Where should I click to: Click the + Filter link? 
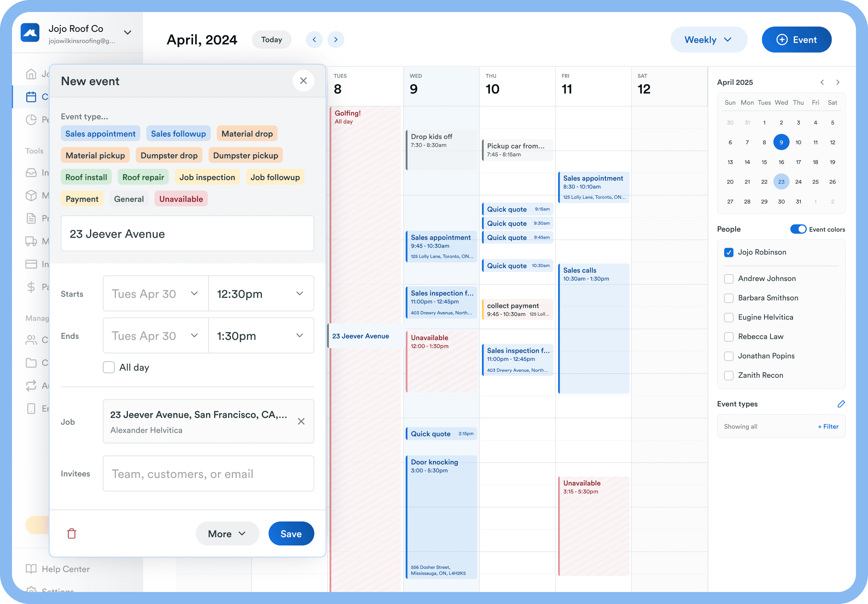(828, 427)
